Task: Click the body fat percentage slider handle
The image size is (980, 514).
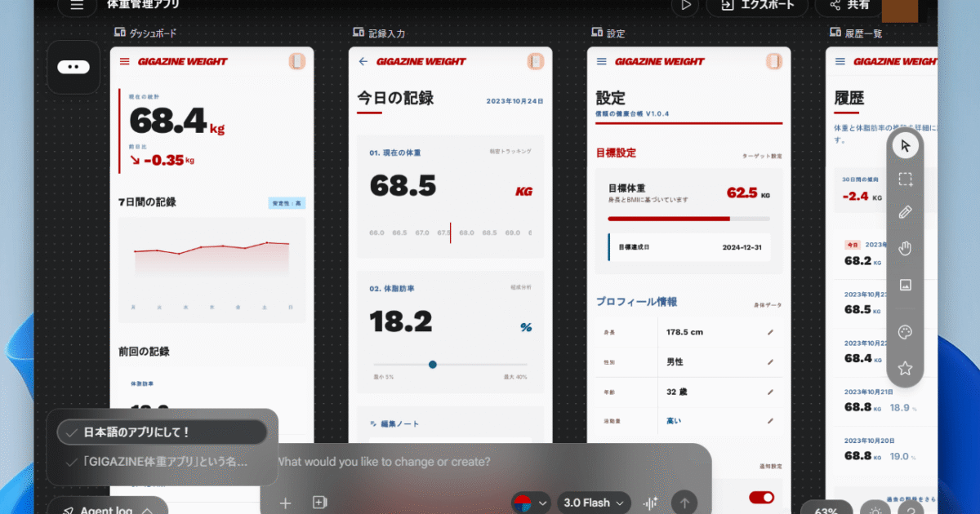Action: (433, 365)
